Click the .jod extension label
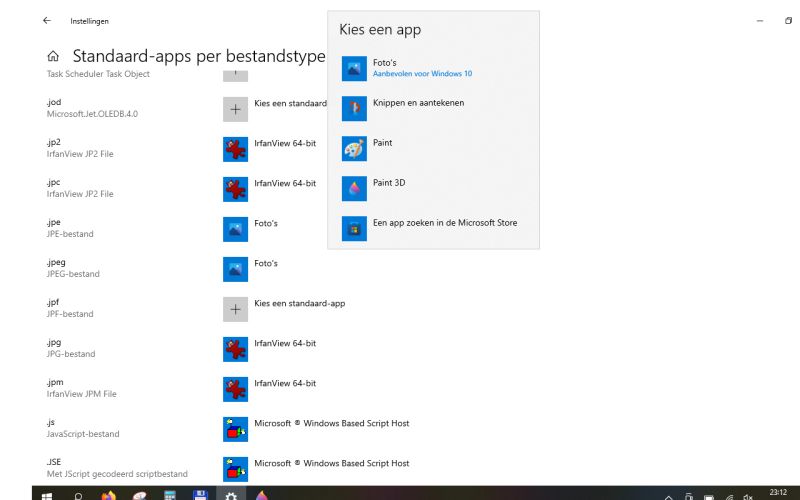The image size is (800, 500). click(54, 102)
